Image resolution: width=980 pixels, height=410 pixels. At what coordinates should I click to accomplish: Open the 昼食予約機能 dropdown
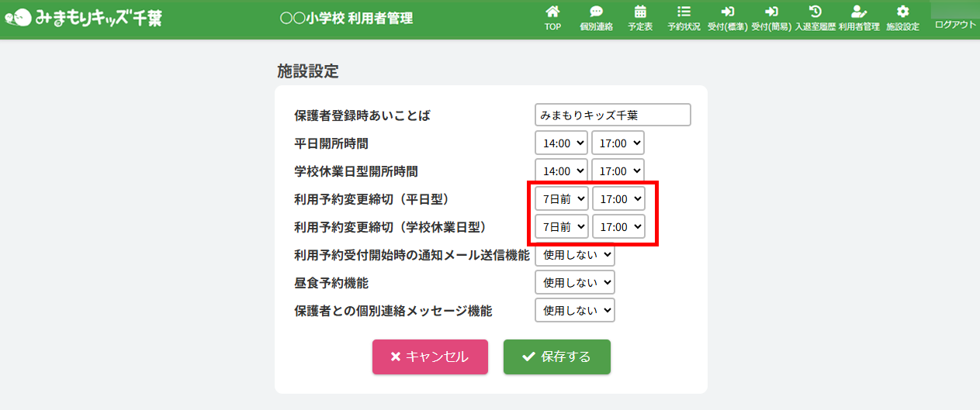pyautogui.click(x=575, y=282)
